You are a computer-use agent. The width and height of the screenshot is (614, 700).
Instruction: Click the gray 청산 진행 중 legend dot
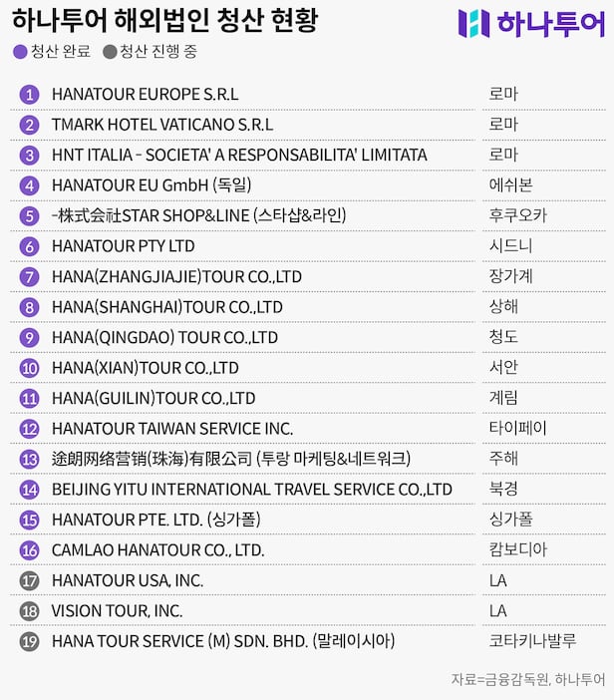(x=110, y=52)
